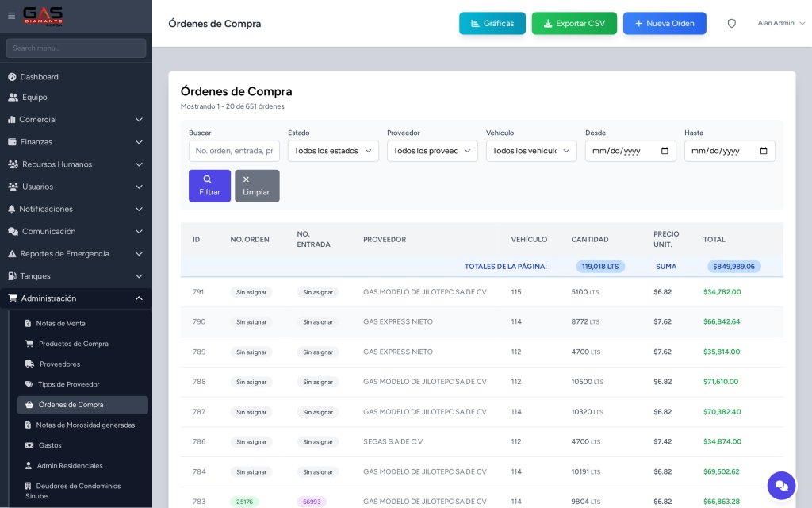Go to Productos de Compra menu item

82,344
